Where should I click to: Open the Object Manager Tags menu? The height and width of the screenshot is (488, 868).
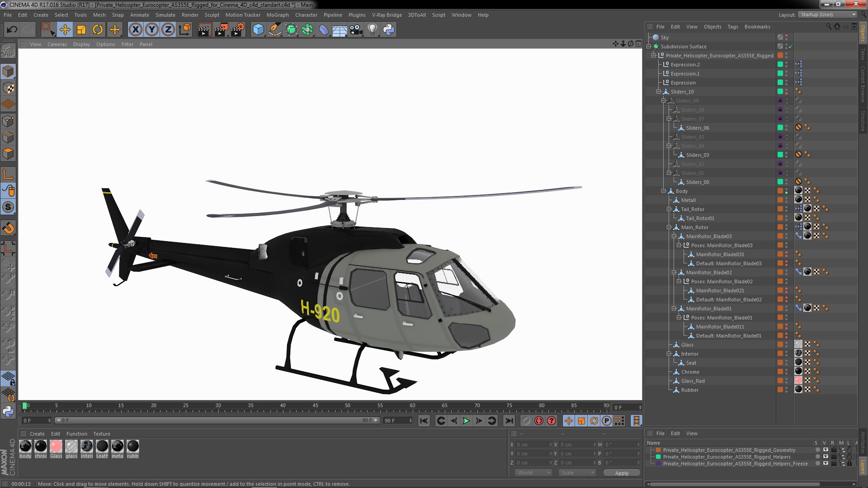tap(732, 27)
